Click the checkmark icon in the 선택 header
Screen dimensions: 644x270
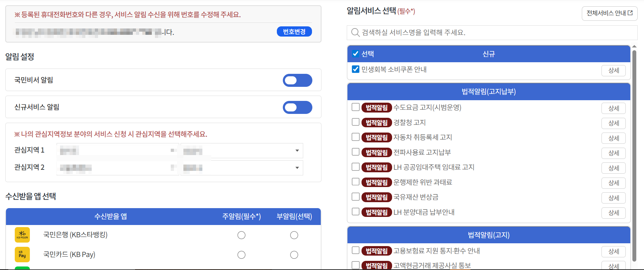pos(355,54)
